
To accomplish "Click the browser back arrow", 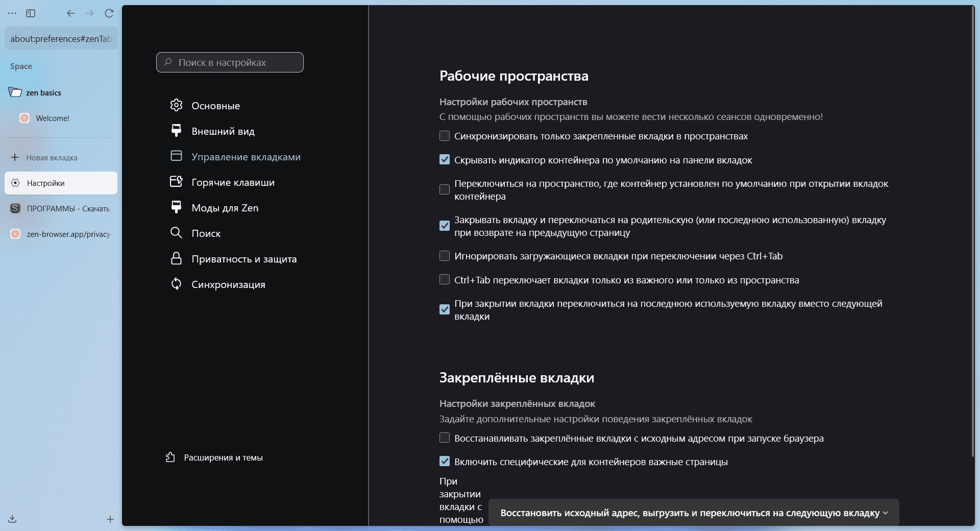I will click(71, 13).
